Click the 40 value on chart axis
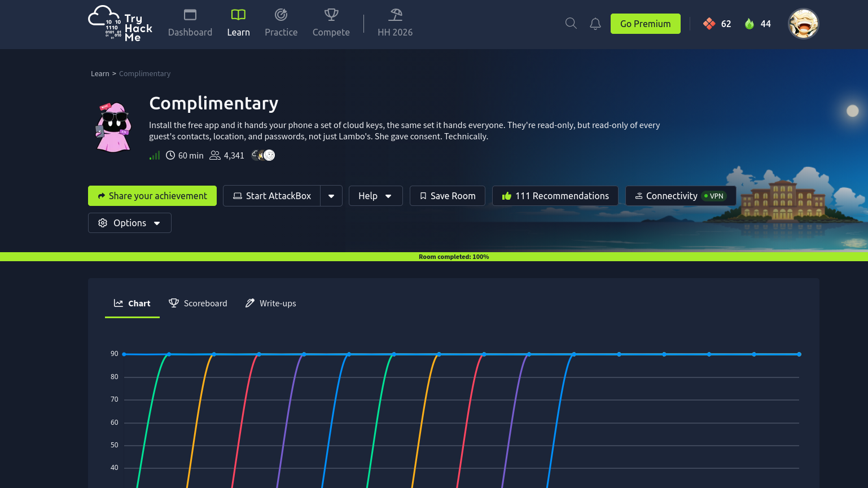The image size is (868, 488). [x=115, y=468]
